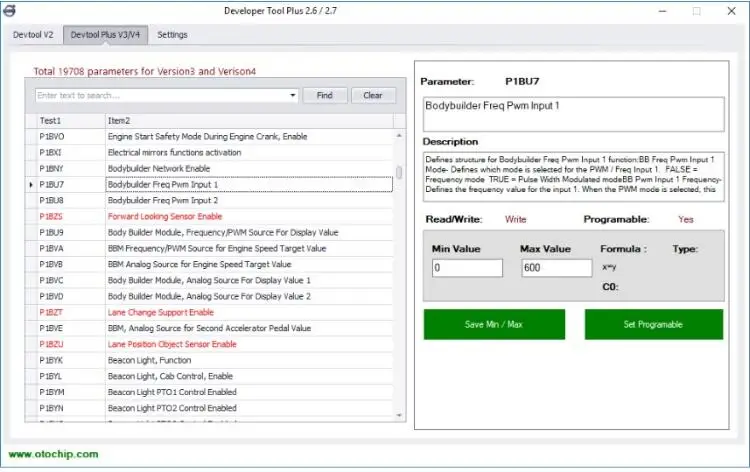
Task: Sort by the Test1 column header
Action: 71,121
